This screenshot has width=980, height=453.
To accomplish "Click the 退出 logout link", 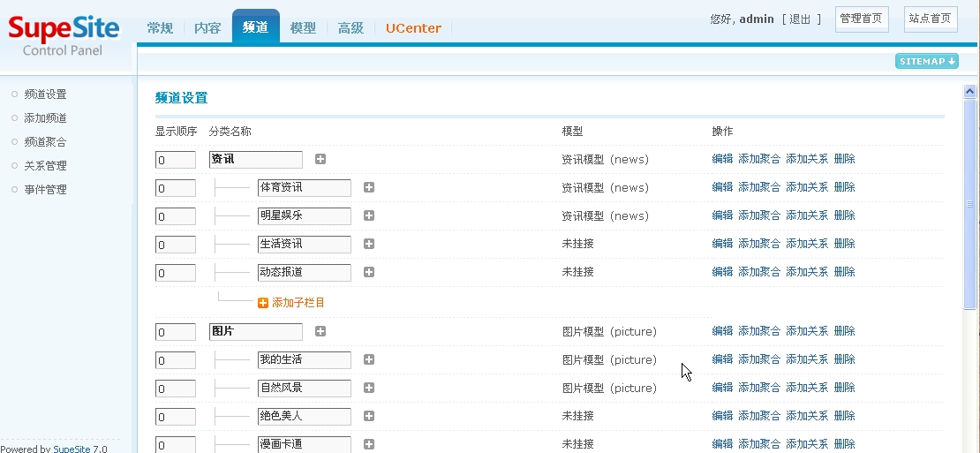I will 800,19.
